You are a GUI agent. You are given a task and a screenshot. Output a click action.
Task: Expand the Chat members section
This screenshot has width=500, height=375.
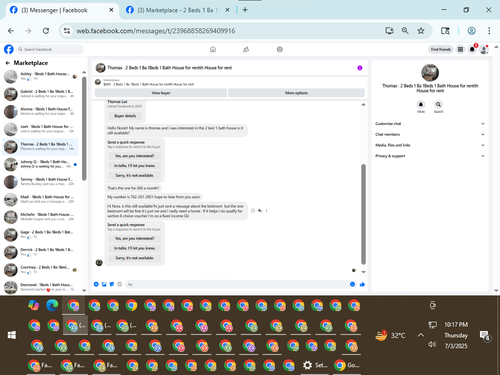tap(430, 134)
